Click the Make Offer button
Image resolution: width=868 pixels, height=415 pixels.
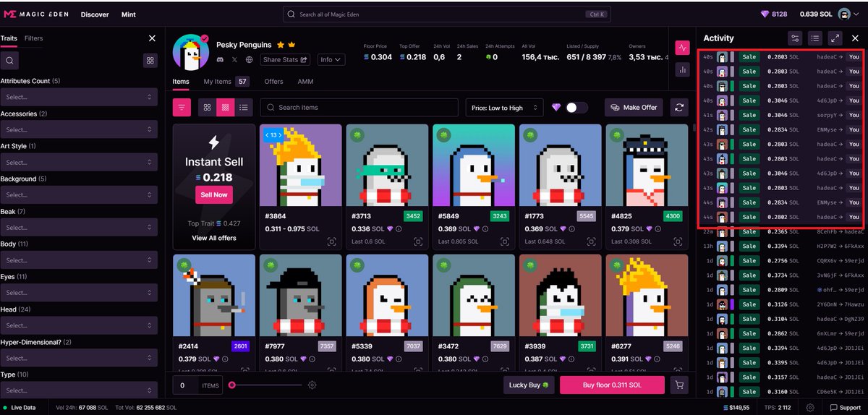[634, 107]
